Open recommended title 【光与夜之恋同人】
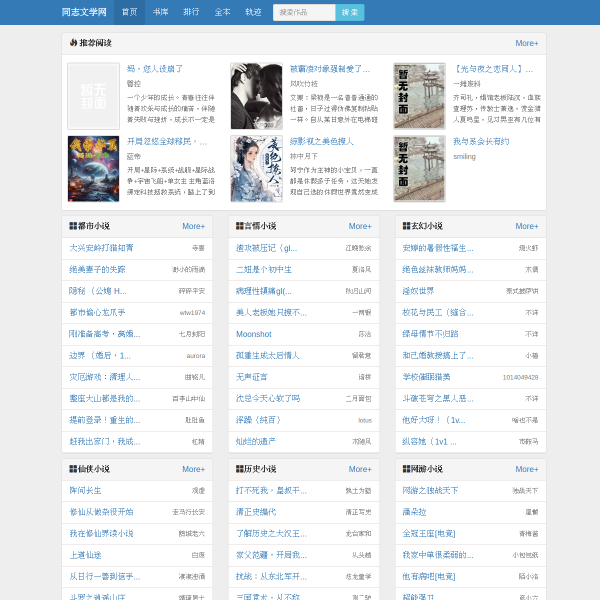 pyautogui.click(x=493, y=69)
